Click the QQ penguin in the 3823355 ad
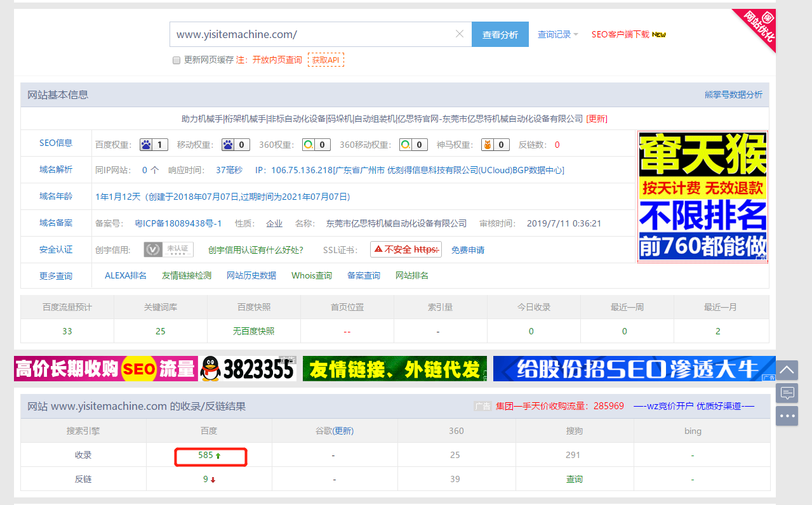This screenshot has height=505, width=812. (210, 369)
